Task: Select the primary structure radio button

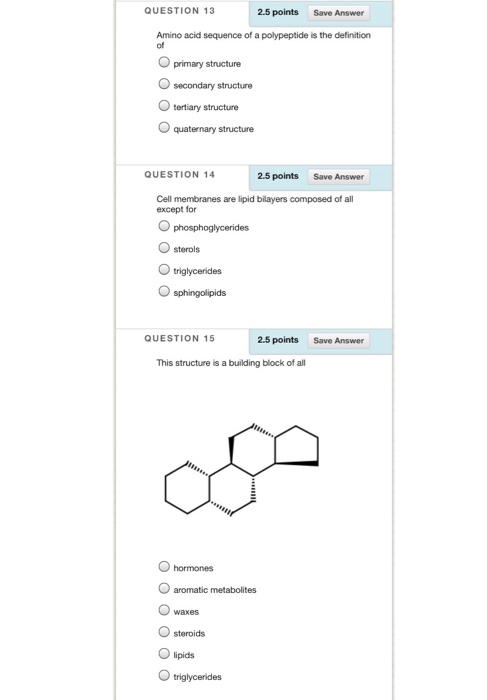Action: point(164,62)
